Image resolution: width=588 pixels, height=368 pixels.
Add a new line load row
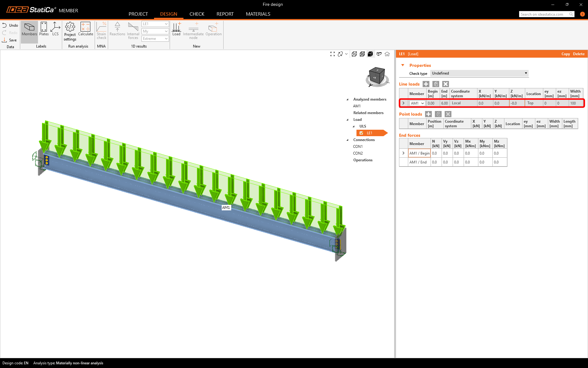(x=426, y=84)
